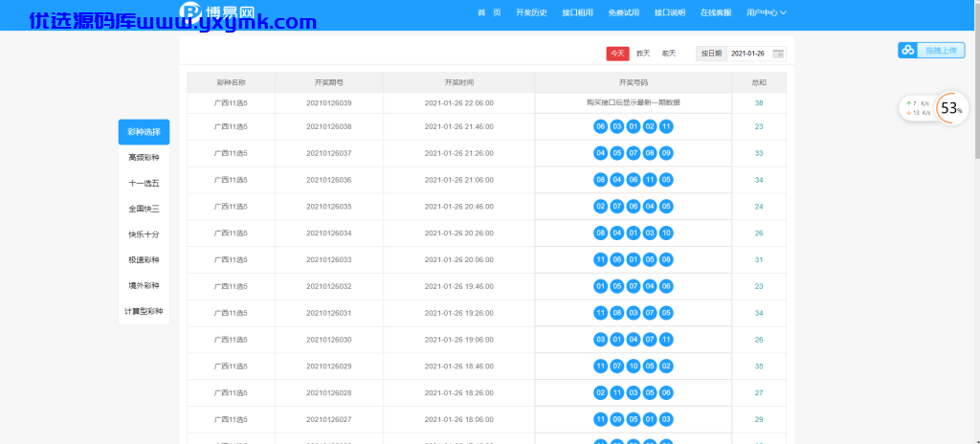Click ball 06 in issue 20210126038
980x444 pixels.
pyautogui.click(x=601, y=126)
